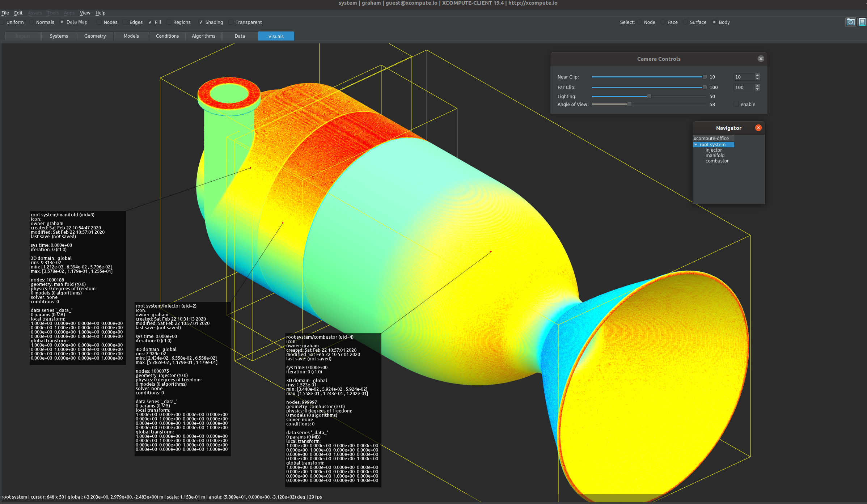The image size is (867, 504).
Task: Increase Near Clip with the up arrow
Action: point(757,75)
